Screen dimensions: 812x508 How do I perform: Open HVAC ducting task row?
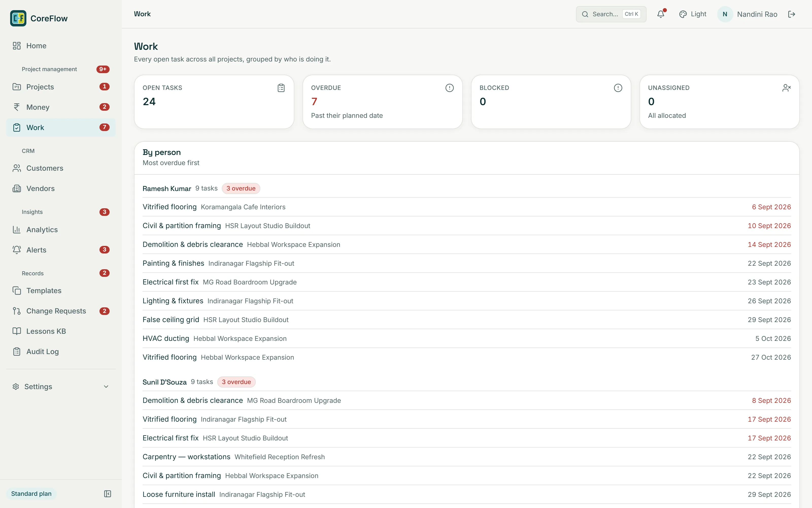click(467, 339)
